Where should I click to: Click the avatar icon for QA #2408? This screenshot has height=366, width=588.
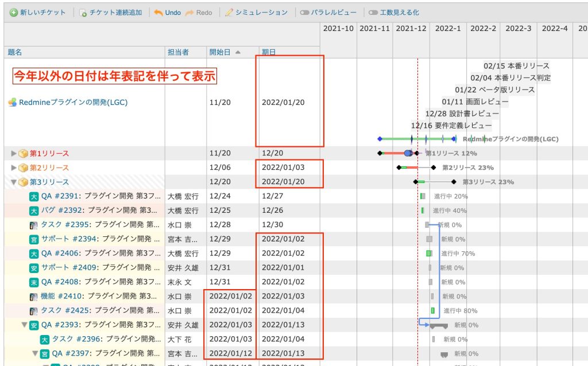coord(34,282)
